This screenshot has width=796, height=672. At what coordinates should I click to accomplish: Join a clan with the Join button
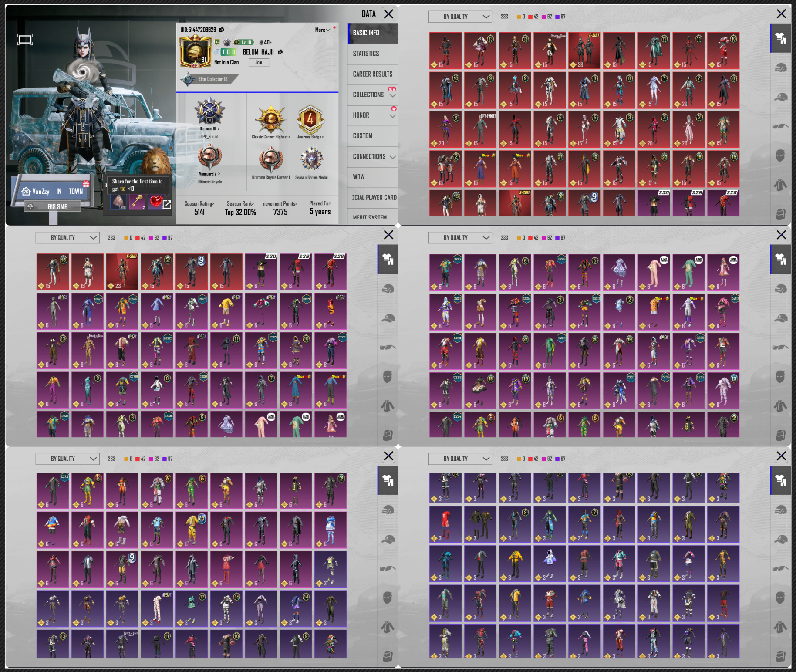[259, 62]
